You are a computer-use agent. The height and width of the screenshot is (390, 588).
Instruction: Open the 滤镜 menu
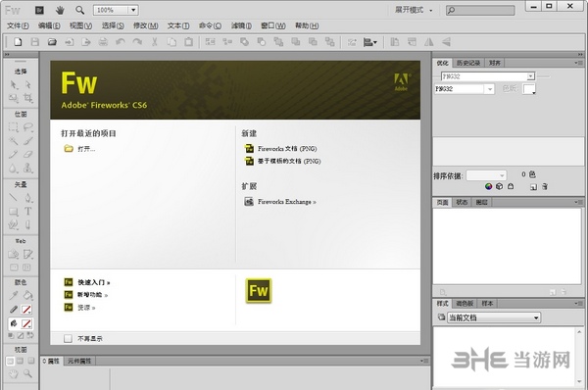click(x=241, y=25)
